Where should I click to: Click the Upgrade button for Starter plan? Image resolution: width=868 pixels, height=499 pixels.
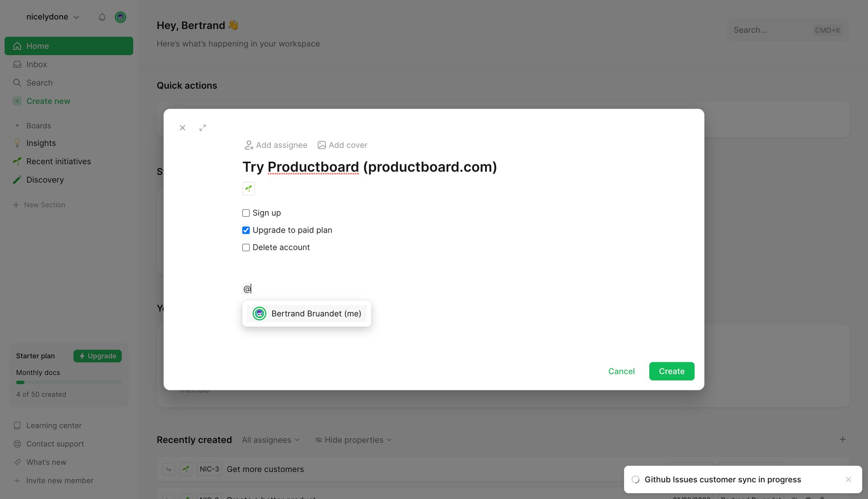97,356
